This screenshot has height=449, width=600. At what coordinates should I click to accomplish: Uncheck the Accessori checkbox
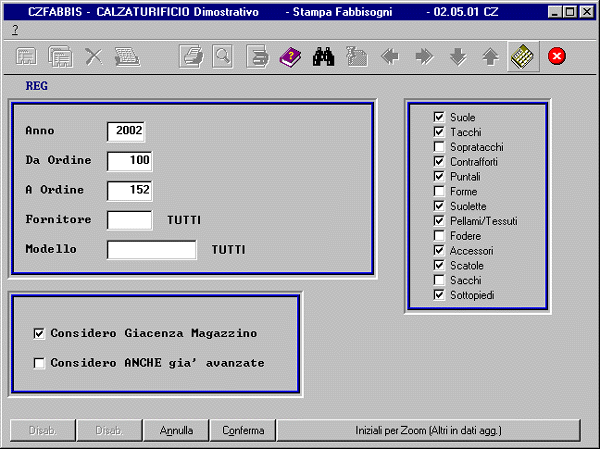[439, 250]
